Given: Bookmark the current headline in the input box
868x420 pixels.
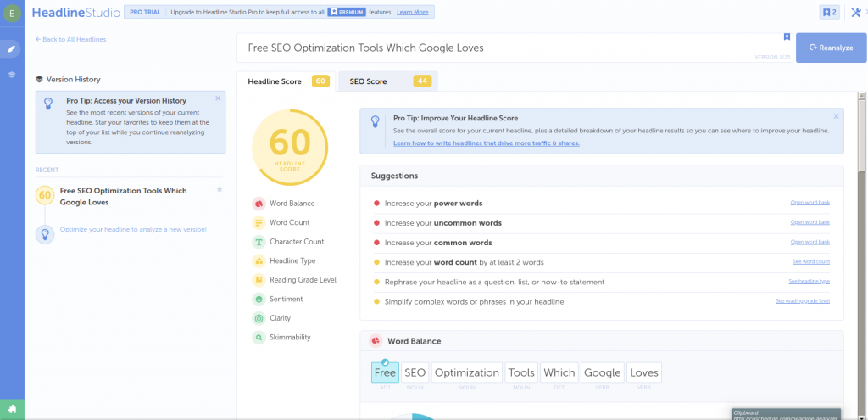Looking at the screenshot, I should click(x=786, y=37).
